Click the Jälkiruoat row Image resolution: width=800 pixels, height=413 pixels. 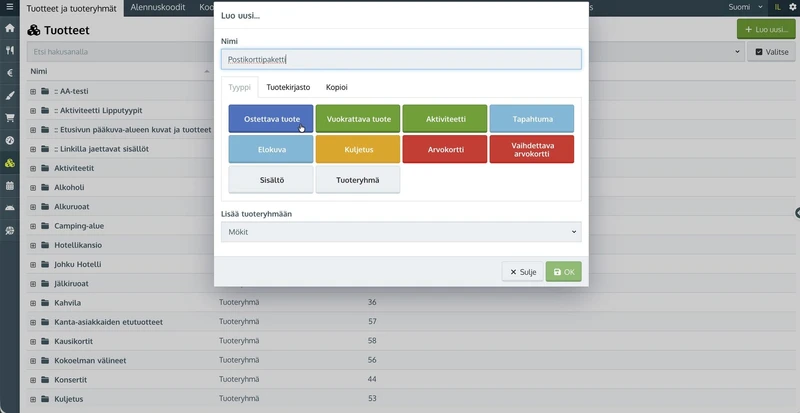click(71, 283)
